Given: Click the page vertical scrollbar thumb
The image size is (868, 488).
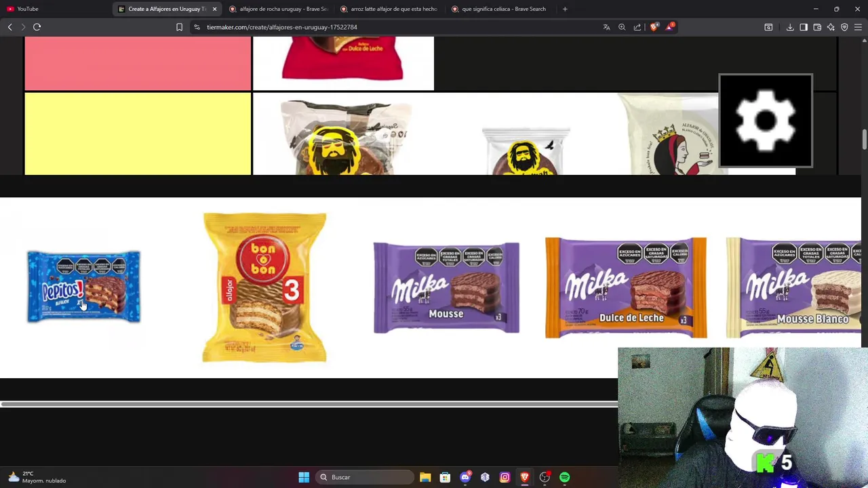Looking at the screenshot, I should coord(865,139).
